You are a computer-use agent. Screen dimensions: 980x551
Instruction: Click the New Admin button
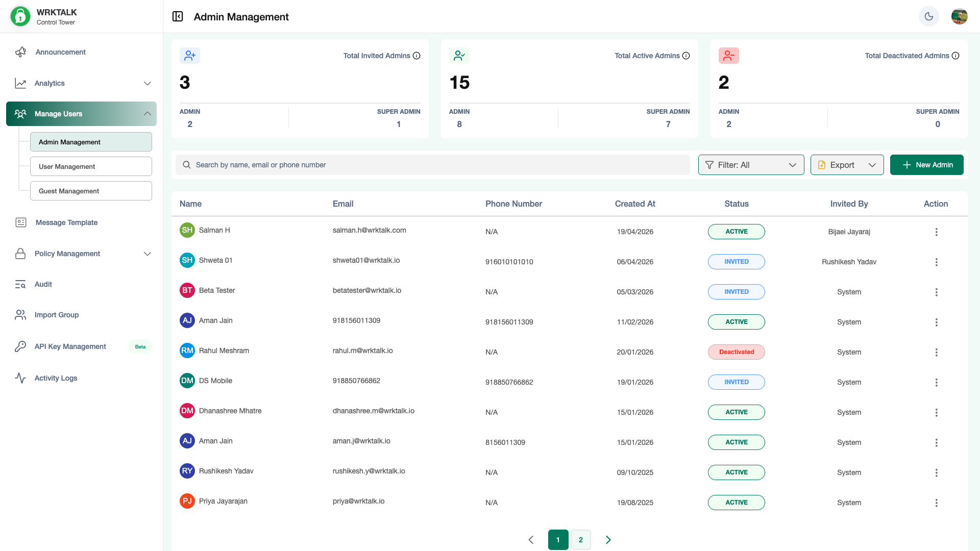(926, 165)
